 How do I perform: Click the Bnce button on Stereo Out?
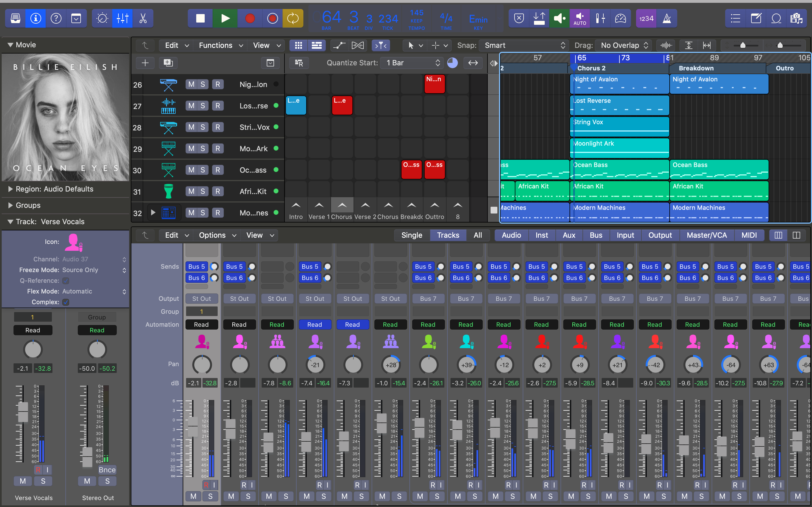pos(107,470)
